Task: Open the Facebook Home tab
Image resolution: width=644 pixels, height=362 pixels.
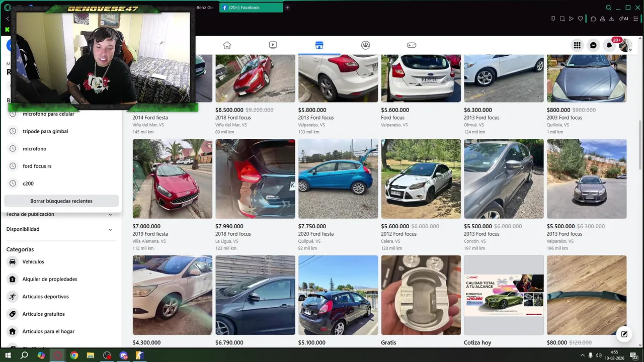Action: pyautogui.click(x=227, y=45)
